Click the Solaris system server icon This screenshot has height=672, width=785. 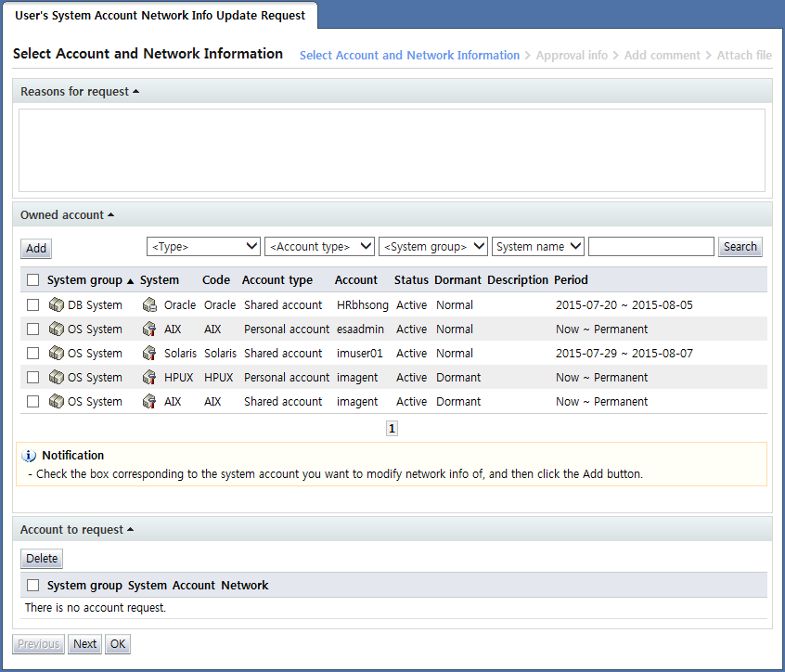[149, 354]
